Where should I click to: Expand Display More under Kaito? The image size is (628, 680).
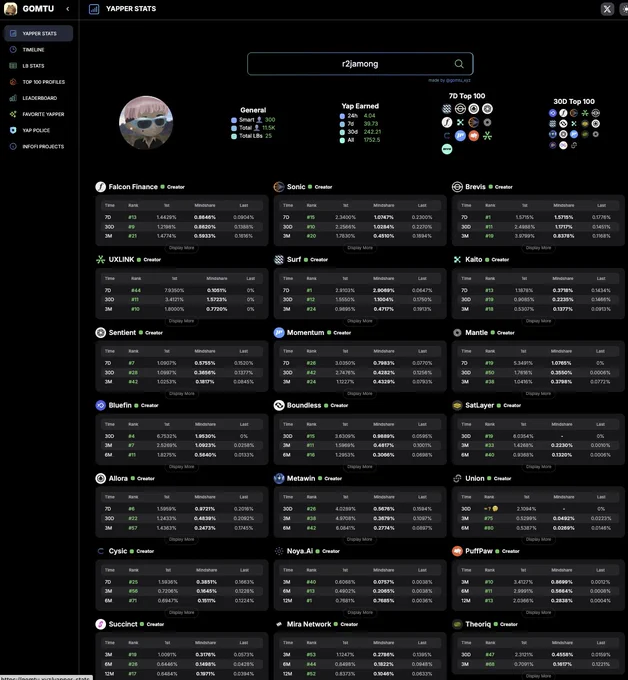[538, 321]
